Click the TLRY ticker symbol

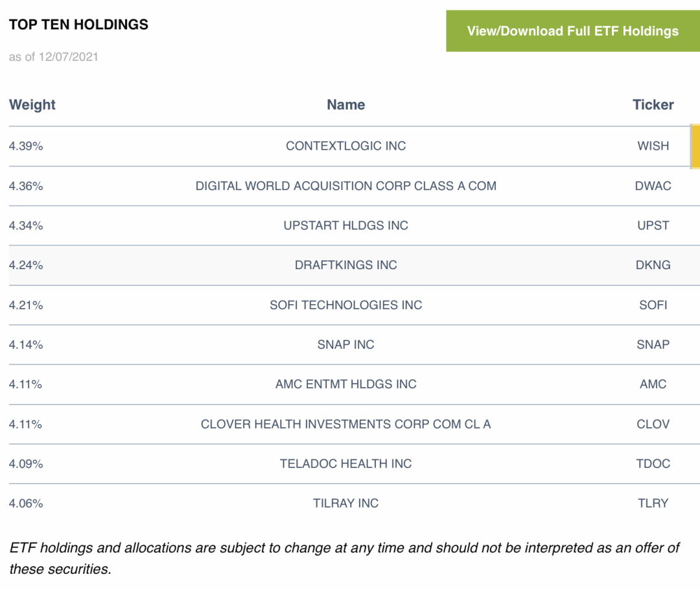click(x=653, y=503)
